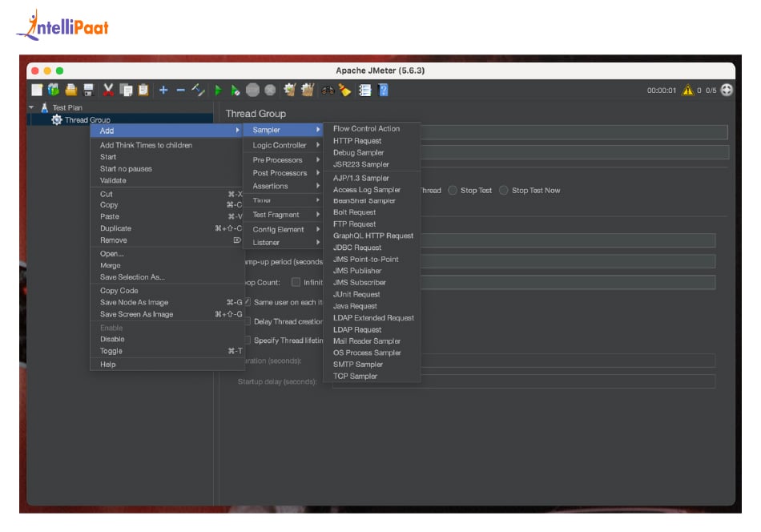Choose OS Process Sampler menu item
The image size is (761, 532).
[x=371, y=353]
